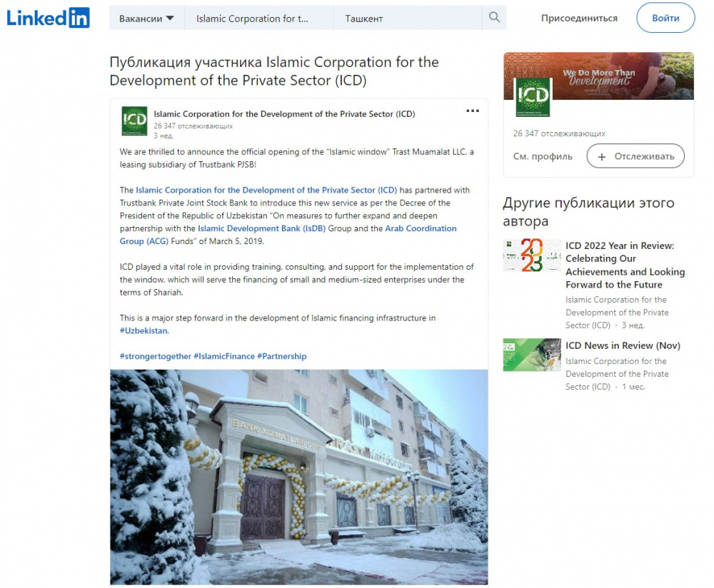Click the Islamic Corporation search field
This screenshot has width=714, height=588.
pyautogui.click(x=259, y=19)
